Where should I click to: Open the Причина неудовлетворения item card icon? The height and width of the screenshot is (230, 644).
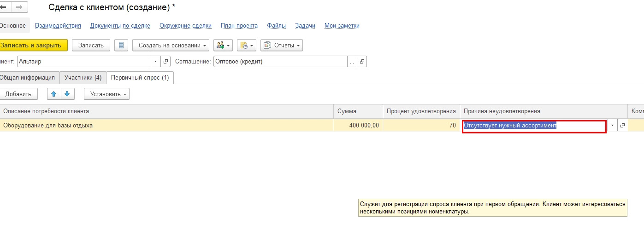[x=622, y=126]
